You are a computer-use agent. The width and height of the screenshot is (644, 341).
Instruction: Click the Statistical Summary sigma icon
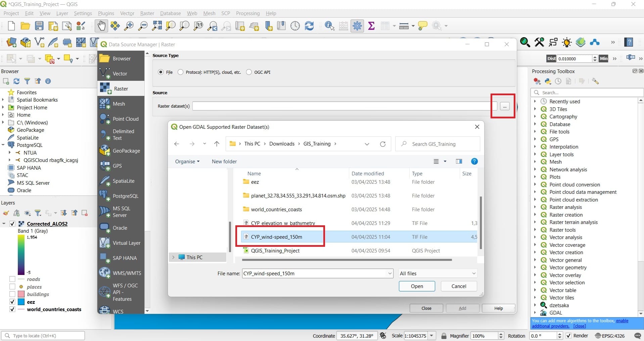click(x=371, y=26)
